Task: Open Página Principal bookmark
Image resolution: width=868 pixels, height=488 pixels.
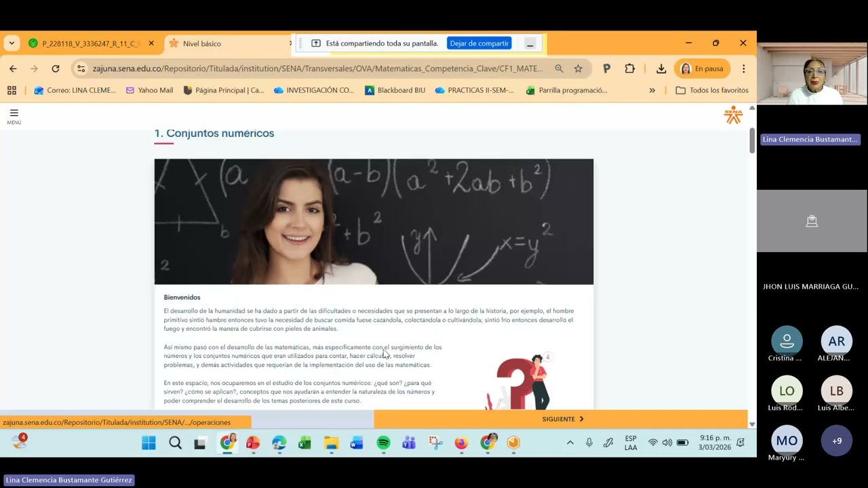Action: point(223,90)
